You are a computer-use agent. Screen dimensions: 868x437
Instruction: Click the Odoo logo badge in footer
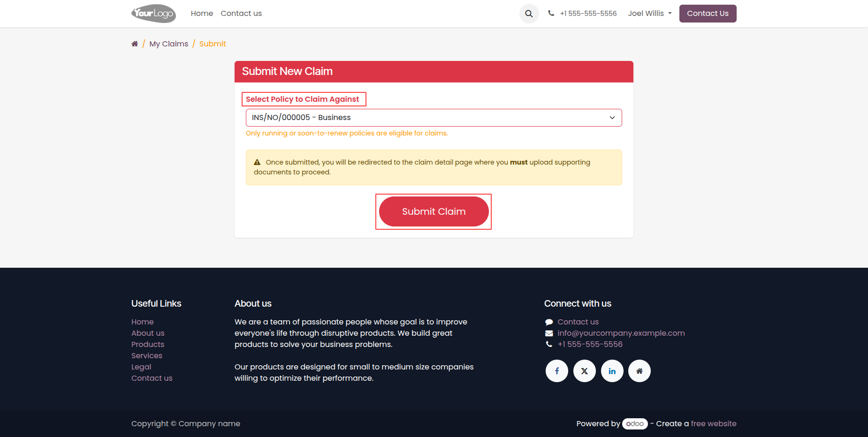pyautogui.click(x=635, y=424)
